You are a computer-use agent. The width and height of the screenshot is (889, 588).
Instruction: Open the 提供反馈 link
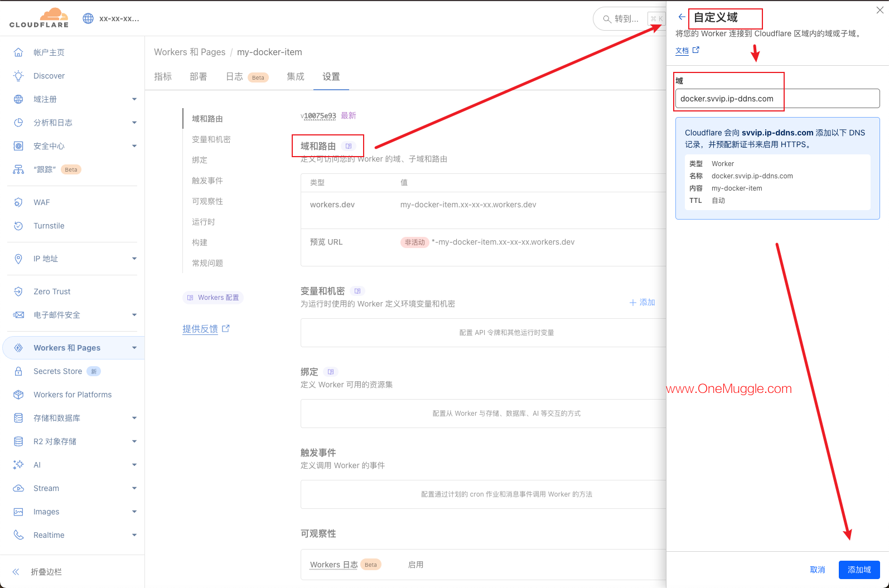pos(206,329)
